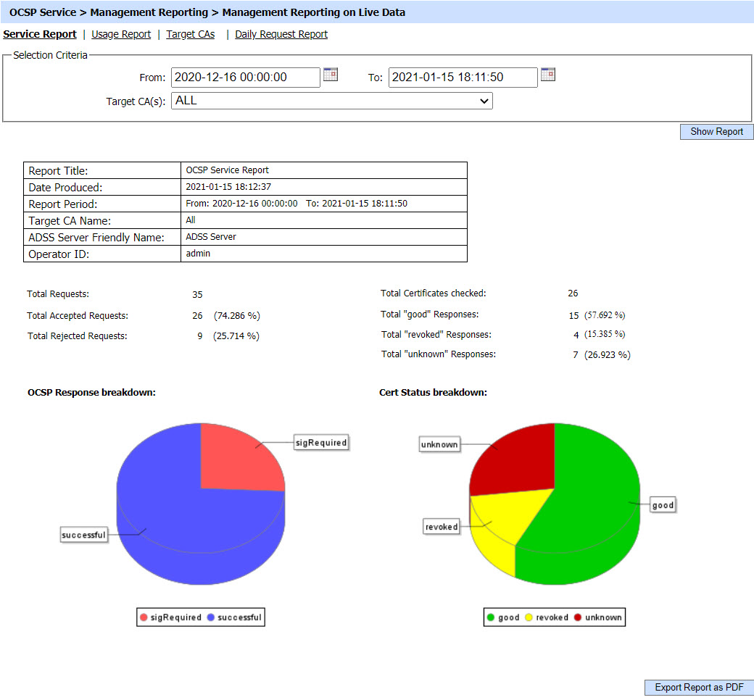
Task: Click the green good legend swatch
Action: (x=491, y=617)
